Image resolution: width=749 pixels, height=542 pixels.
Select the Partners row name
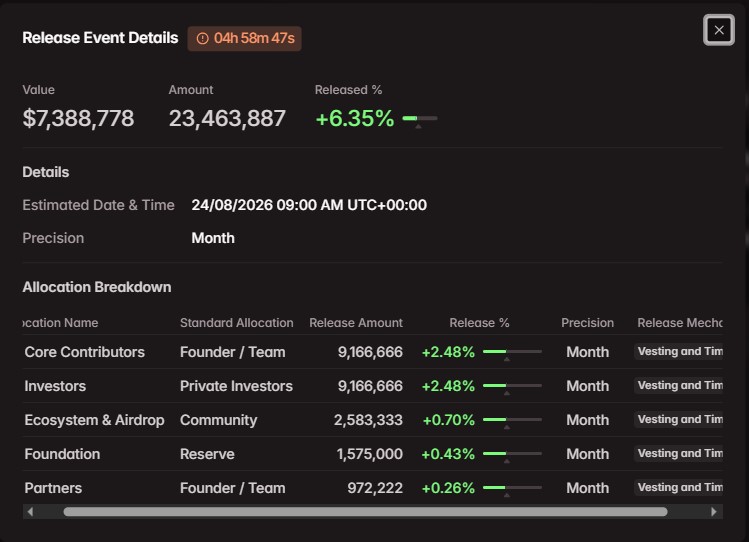tap(53, 488)
